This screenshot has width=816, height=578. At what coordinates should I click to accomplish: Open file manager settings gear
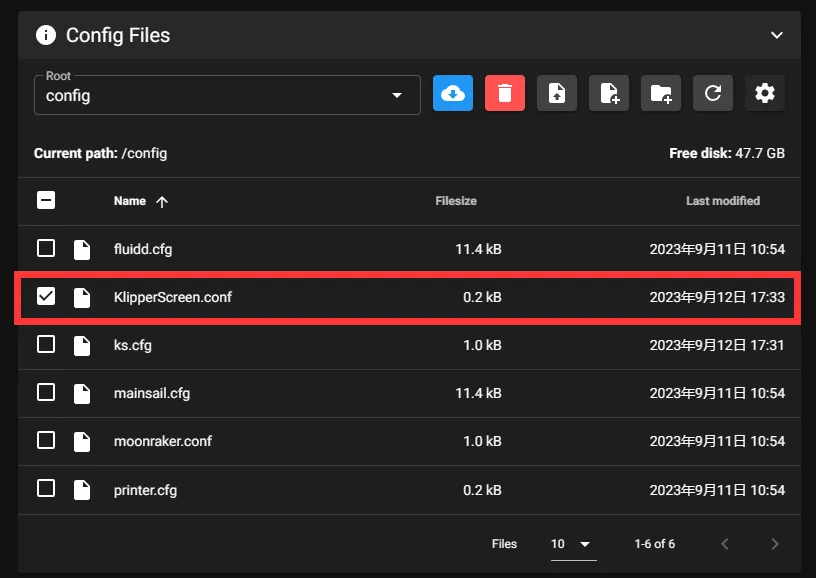765,93
